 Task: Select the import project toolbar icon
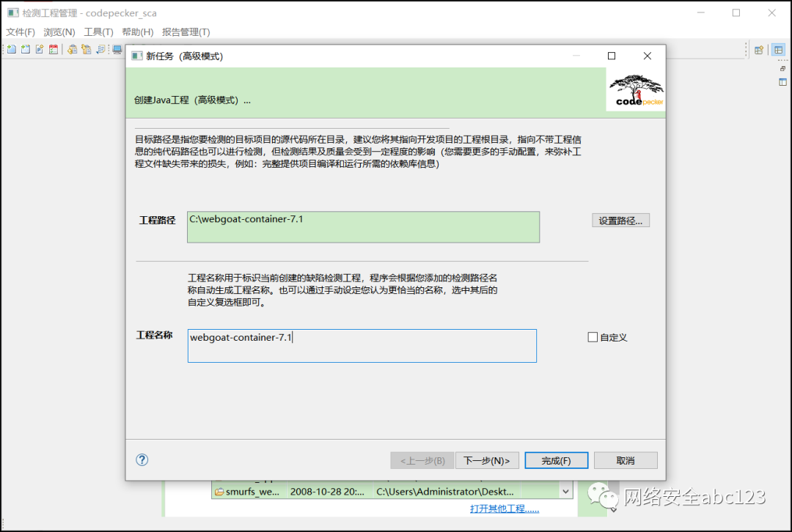pyautogui.click(x=72, y=49)
